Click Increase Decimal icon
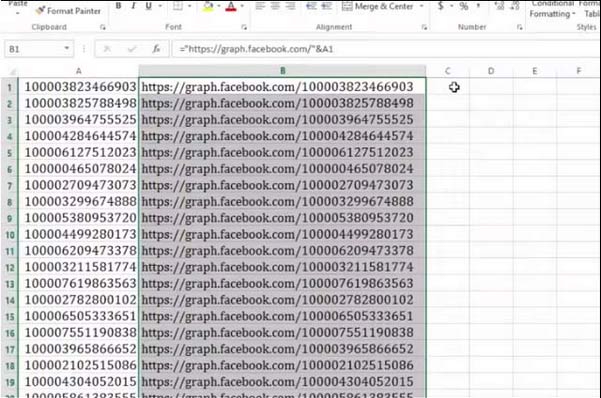The image size is (601, 398). coord(499,6)
